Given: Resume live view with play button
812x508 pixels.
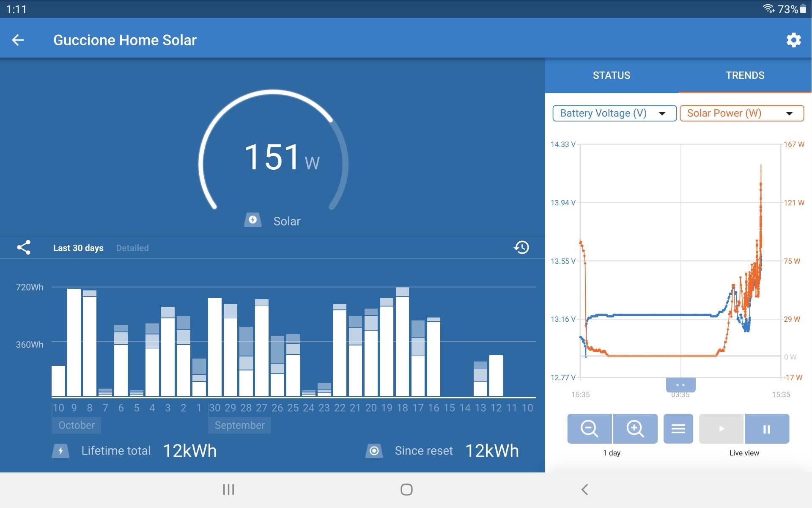Looking at the screenshot, I should click(x=721, y=429).
